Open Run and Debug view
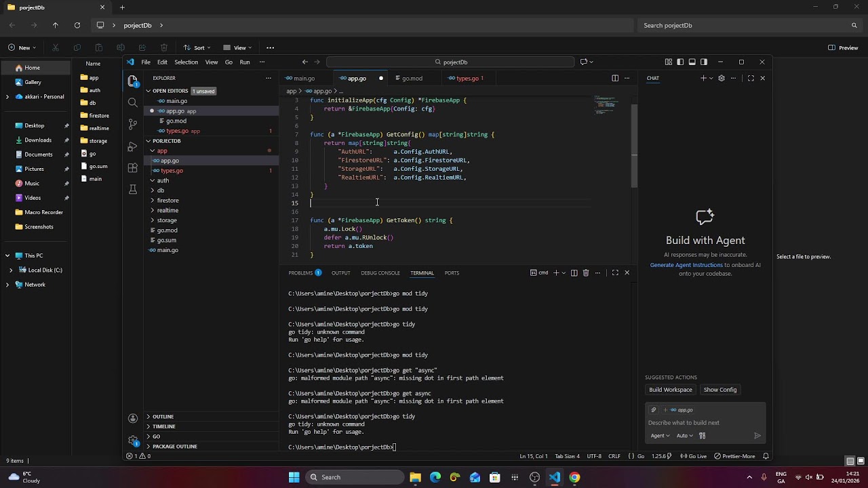The height and width of the screenshot is (488, 868). click(x=133, y=146)
